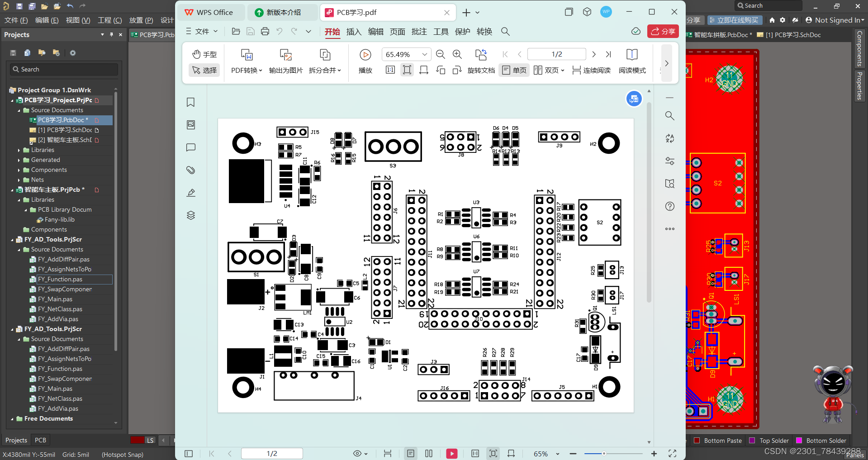Toggle 单页 single page view mode

513,70
